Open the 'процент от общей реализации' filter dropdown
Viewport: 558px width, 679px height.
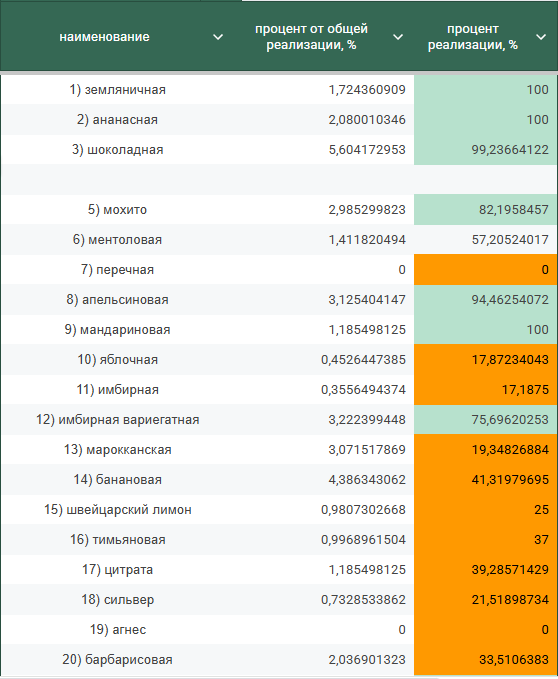point(398,37)
